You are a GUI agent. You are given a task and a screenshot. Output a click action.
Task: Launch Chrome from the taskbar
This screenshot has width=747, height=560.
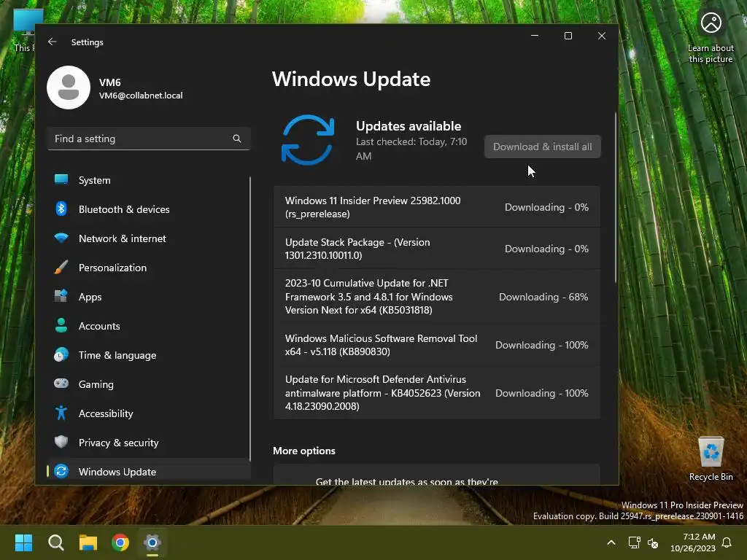tap(120, 542)
